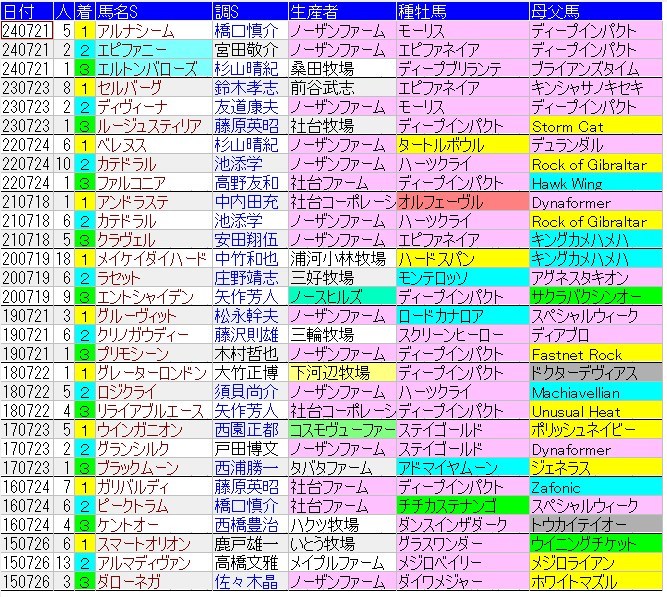Select breeder 浦河小林牧場

[342, 259]
